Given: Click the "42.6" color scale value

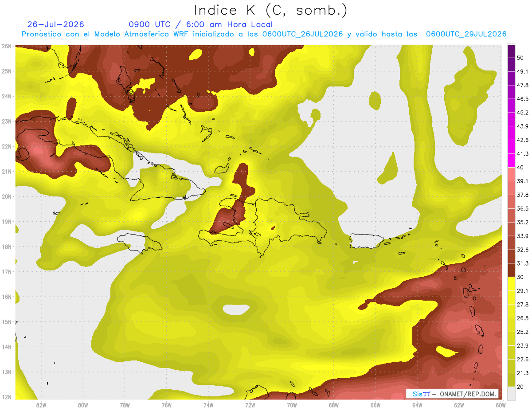Looking at the screenshot, I should coord(523,140).
